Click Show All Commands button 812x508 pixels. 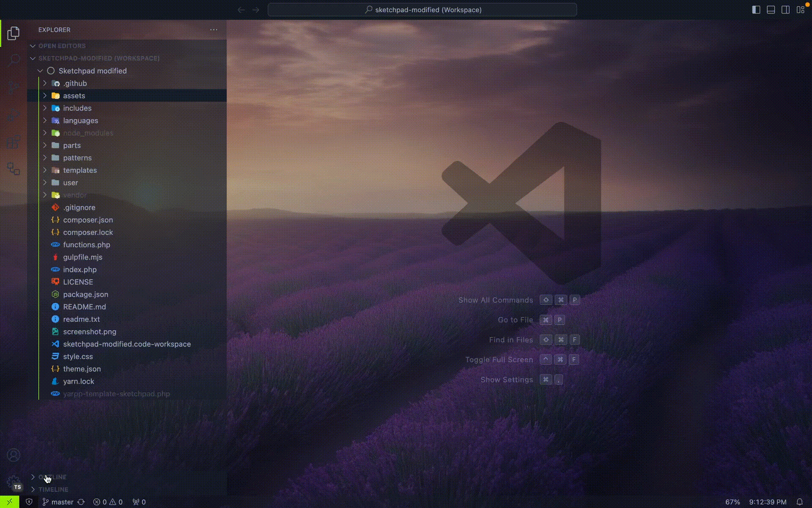point(495,300)
